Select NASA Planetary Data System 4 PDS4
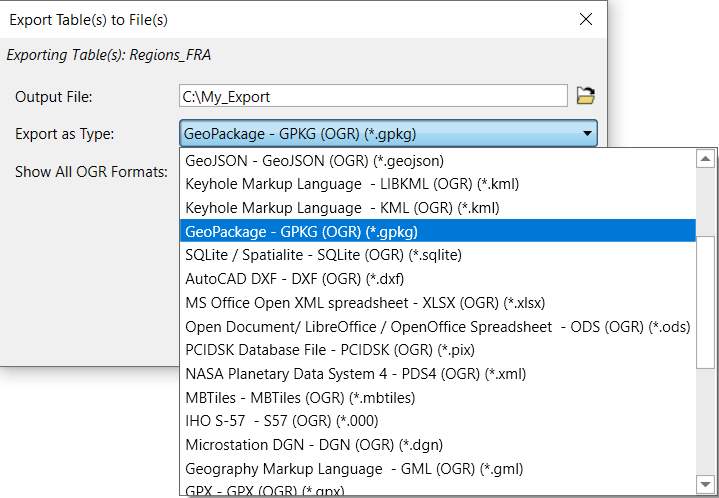 click(438, 374)
